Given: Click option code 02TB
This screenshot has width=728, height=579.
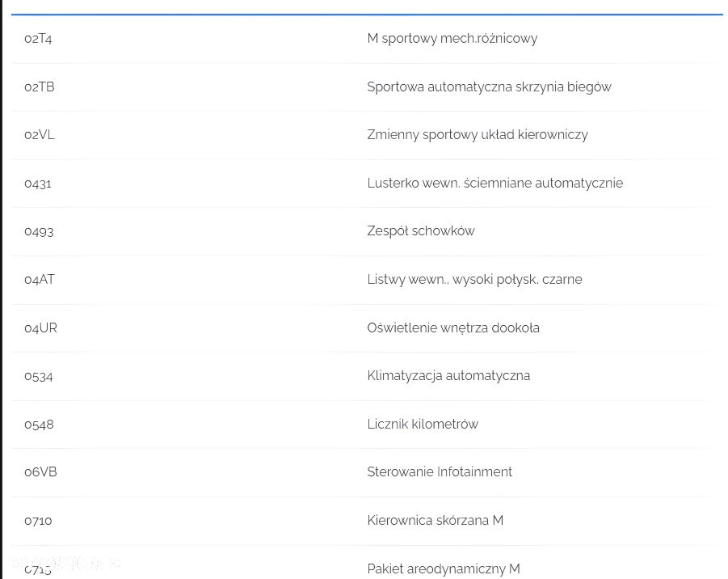Looking at the screenshot, I should coord(40,87).
